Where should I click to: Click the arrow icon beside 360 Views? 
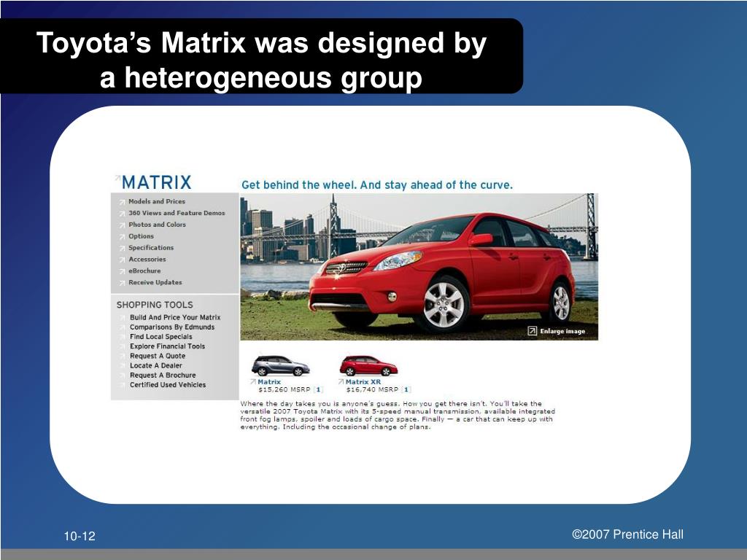(123, 214)
